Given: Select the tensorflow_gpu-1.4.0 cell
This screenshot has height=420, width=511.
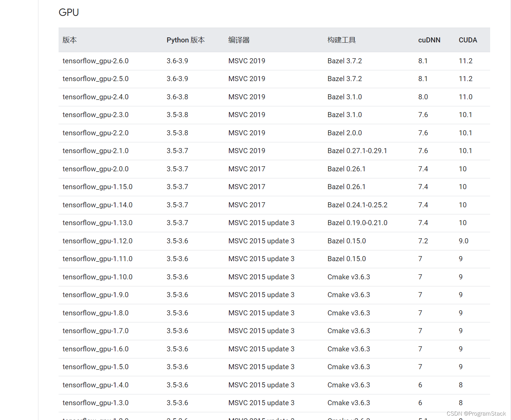Looking at the screenshot, I should 96,385.
